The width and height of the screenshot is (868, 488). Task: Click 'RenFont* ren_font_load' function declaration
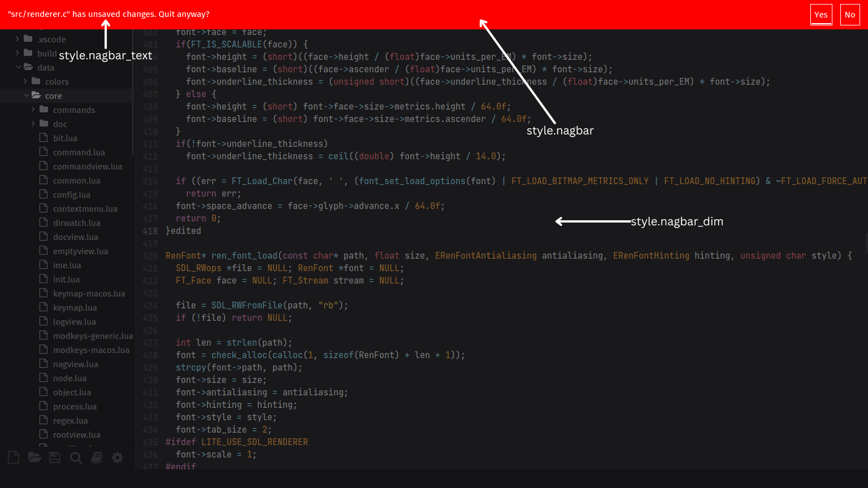[x=222, y=255]
